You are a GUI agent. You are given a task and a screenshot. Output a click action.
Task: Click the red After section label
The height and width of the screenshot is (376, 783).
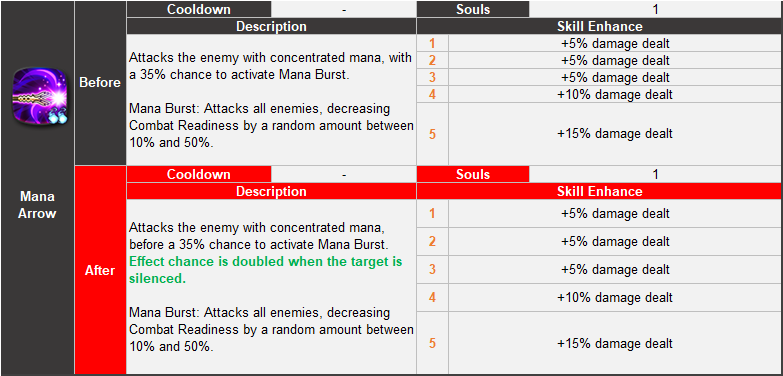pyautogui.click(x=100, y=271)
